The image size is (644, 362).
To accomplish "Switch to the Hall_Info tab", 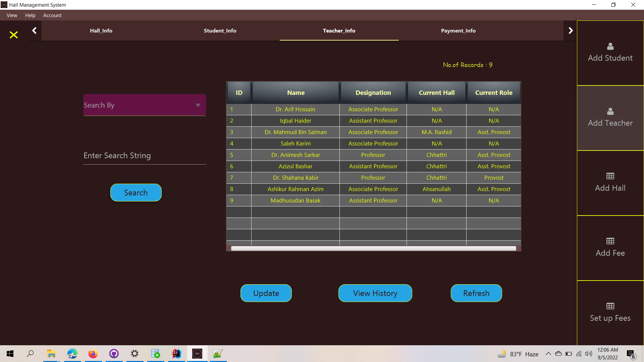I will coord(101,31).
